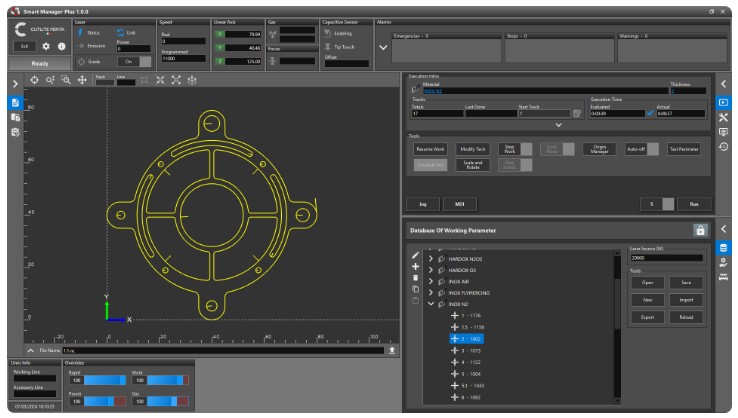Click the Run button

click(694, 204)
